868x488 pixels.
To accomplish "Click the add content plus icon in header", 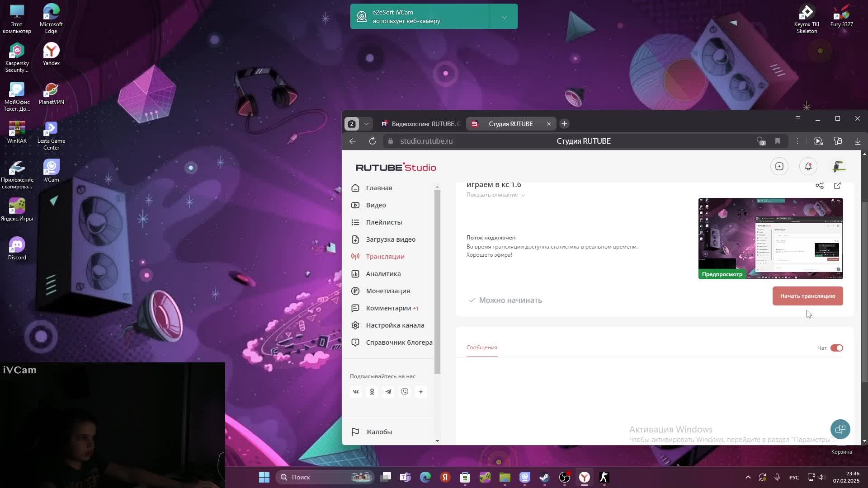I will pyautogui.click(x=779, y=167).
